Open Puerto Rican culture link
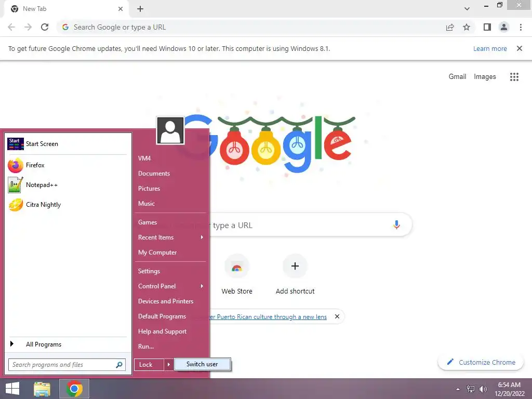Image resolution: width=532 pixels, height=399 pixels. click(x=268, y=316)
